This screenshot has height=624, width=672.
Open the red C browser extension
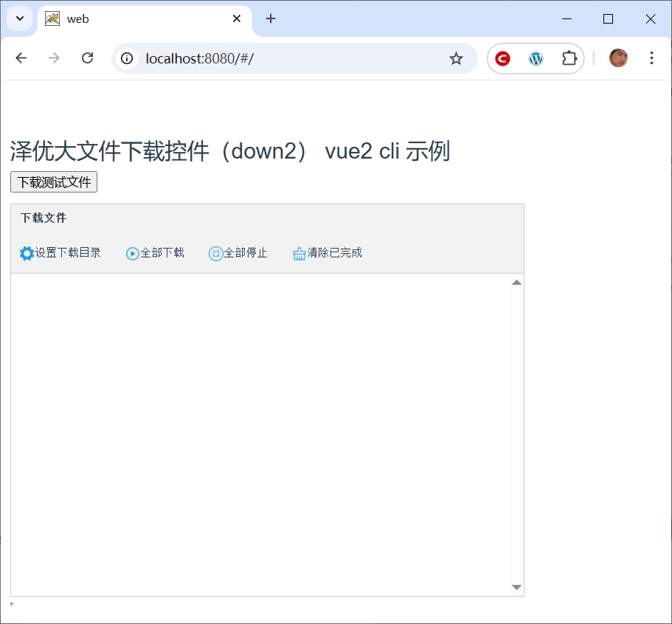pos(503,58)
